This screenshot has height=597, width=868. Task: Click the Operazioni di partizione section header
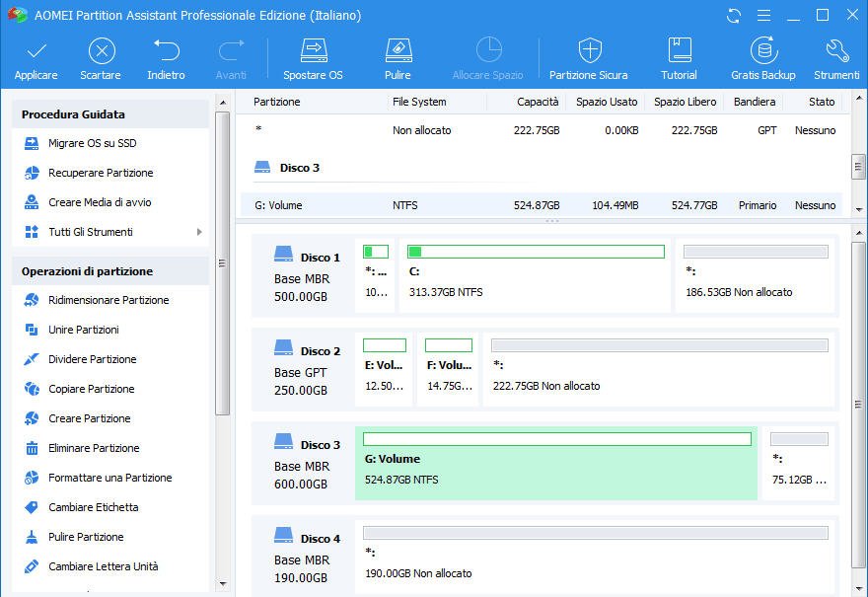pos(110,271)
